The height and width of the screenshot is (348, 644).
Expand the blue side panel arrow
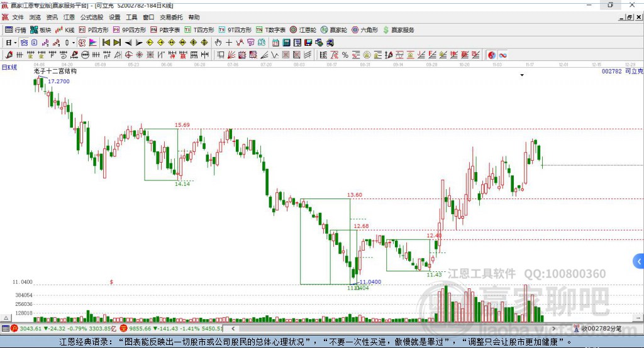[x=639, y=261]
